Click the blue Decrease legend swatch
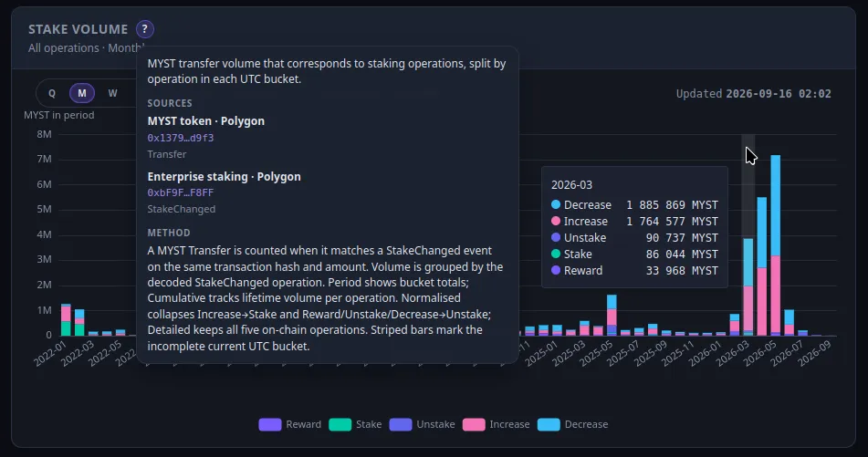Screen dimensions: 868x457 [x=549, y=424]
